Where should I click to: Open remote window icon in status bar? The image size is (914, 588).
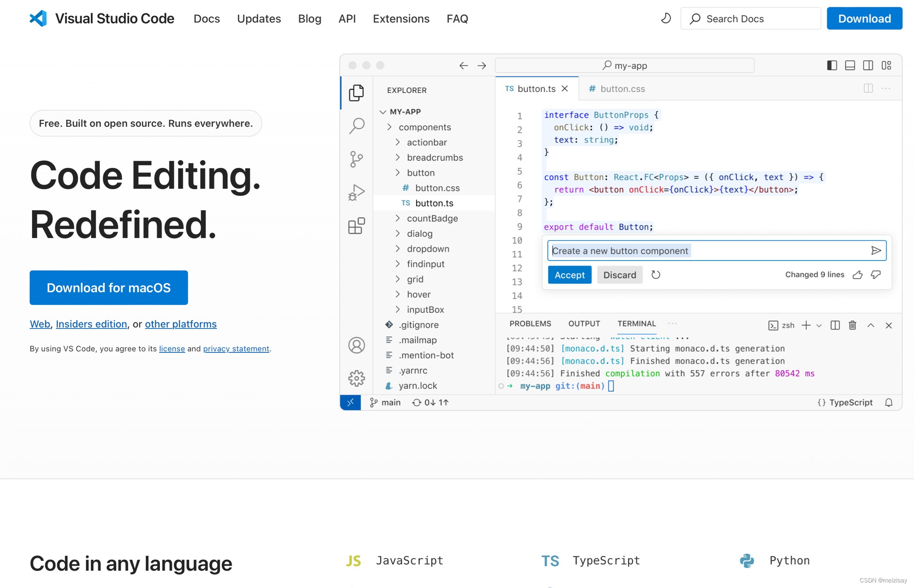pos(350,402)
